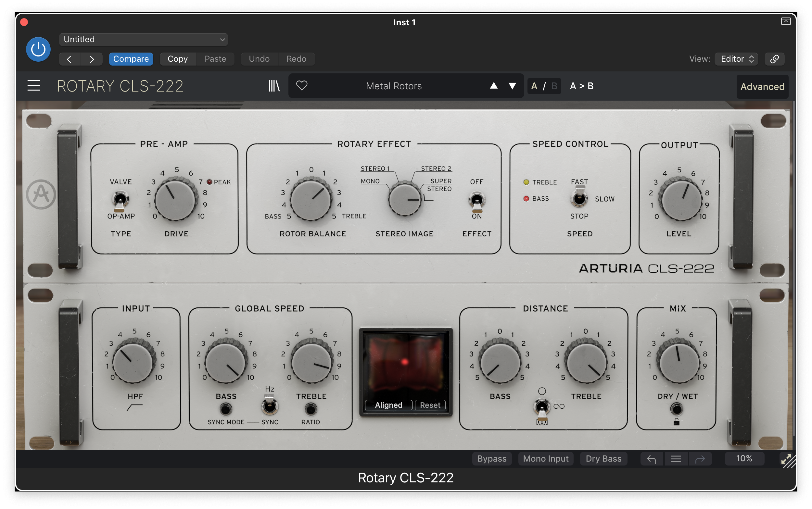
Task: Open the Metal Rotors preset name list
Action: coord(394,86)
